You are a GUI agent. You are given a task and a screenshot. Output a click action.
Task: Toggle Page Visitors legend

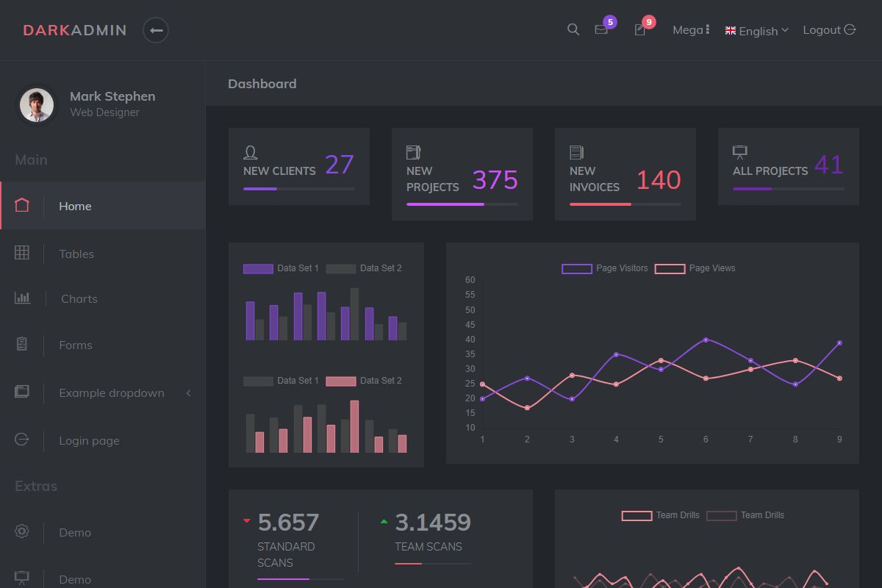(605, 268)
